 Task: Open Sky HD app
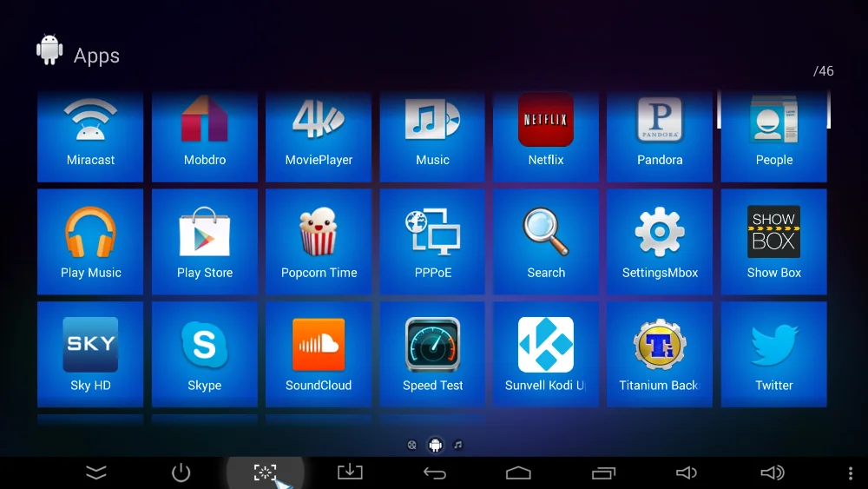(90, 354)
